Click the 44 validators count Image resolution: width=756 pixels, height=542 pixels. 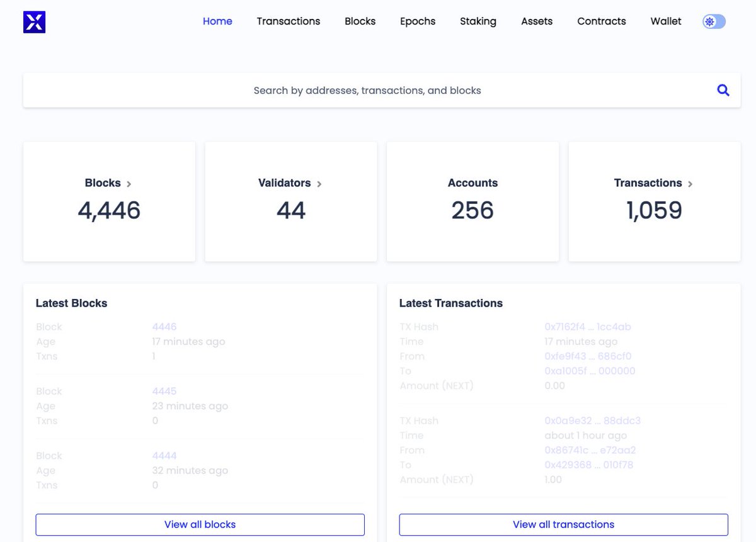291,210
